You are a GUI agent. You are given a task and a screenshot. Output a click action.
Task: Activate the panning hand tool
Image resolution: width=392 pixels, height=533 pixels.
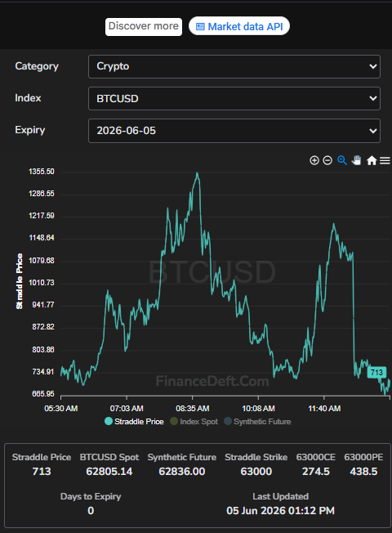356,160
